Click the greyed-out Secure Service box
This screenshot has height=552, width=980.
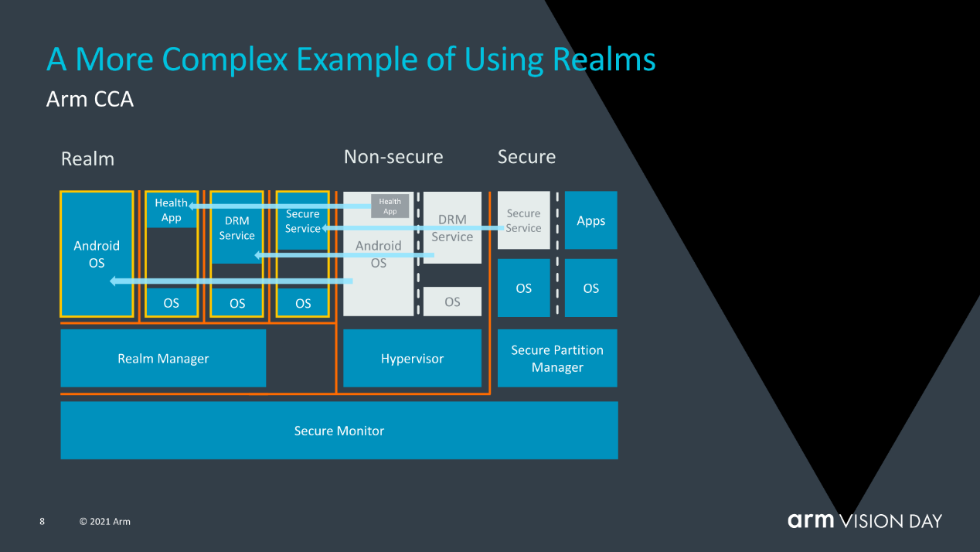click(x=523, y=220)
